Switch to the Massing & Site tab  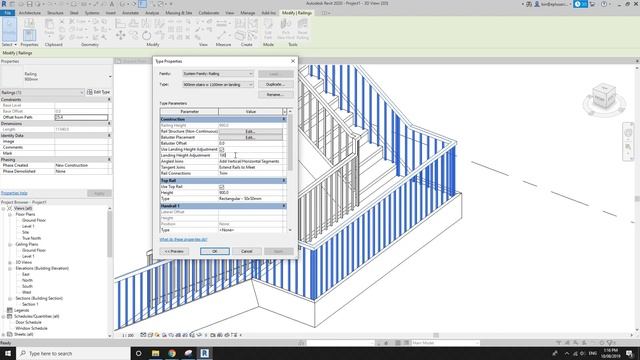coord(179,13)
